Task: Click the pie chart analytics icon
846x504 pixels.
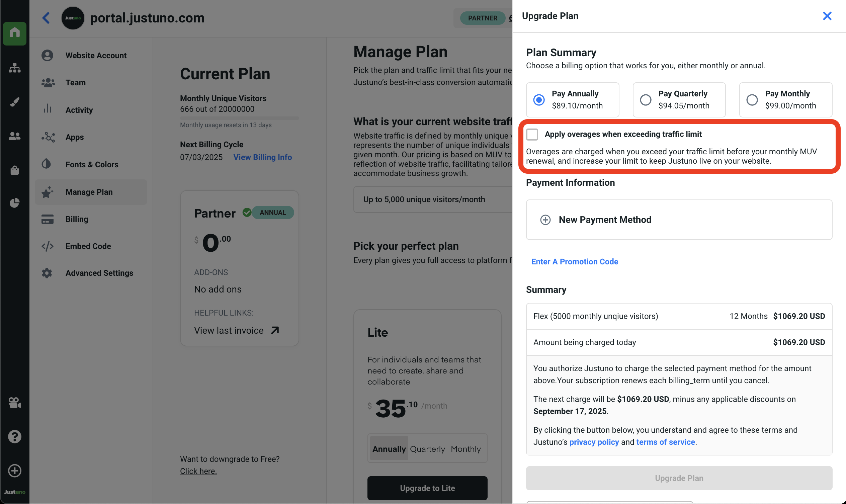Action: 15,203
